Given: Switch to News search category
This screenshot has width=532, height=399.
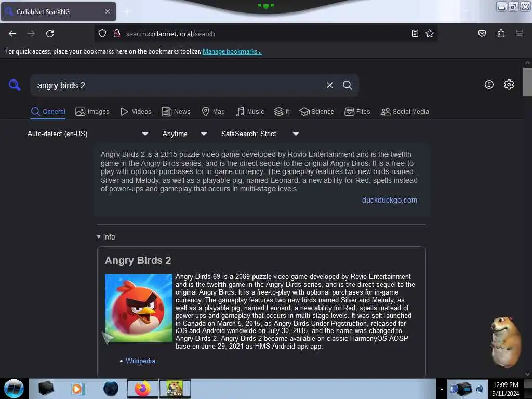Looking at the screenshot, I should coord(176,112).
